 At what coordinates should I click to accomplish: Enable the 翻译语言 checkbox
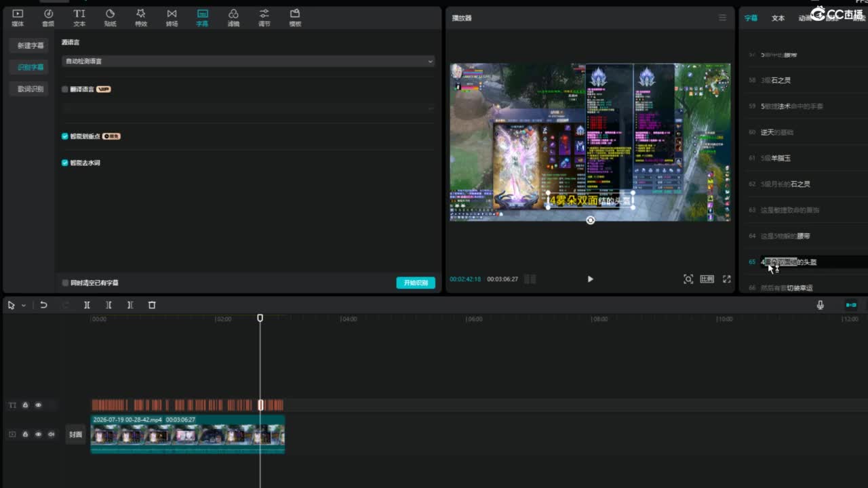click(x=65, y=89)
